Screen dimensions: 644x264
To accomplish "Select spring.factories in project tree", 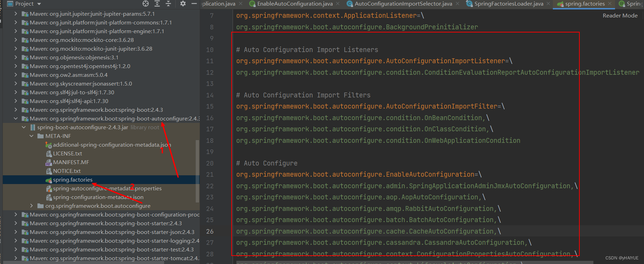I will [x=73, y=179].
